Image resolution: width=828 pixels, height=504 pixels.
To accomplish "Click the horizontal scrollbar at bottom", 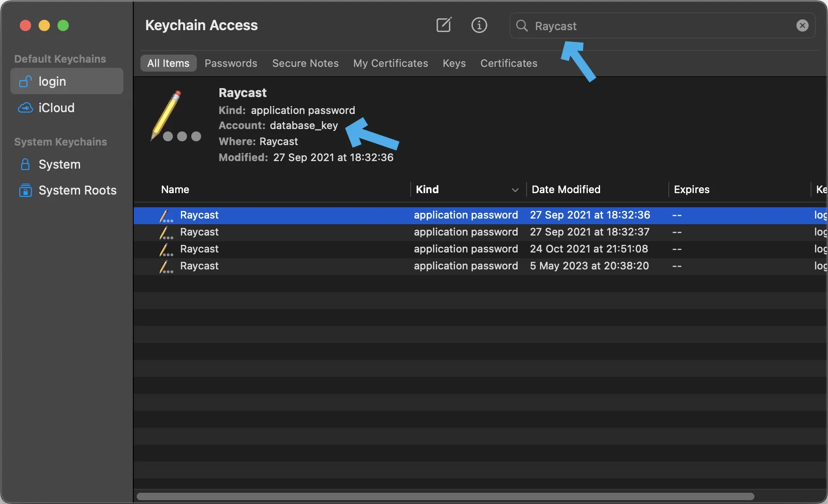I will click(445, 496).
